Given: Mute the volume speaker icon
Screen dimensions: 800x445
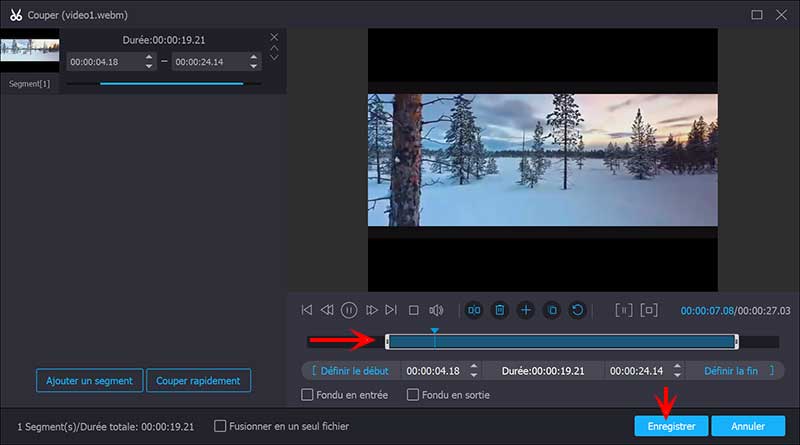Looking at the screenshot, I should (x=436, y=311).
